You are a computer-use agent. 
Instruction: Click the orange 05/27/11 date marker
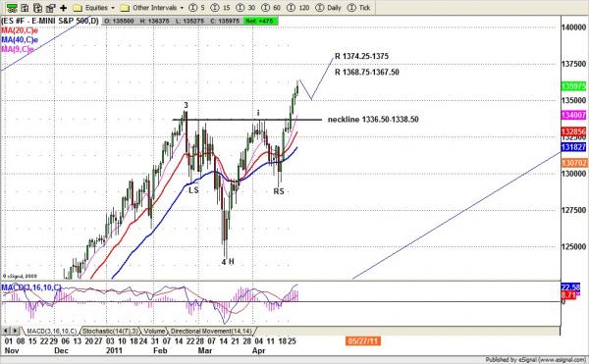click(363, 341)
